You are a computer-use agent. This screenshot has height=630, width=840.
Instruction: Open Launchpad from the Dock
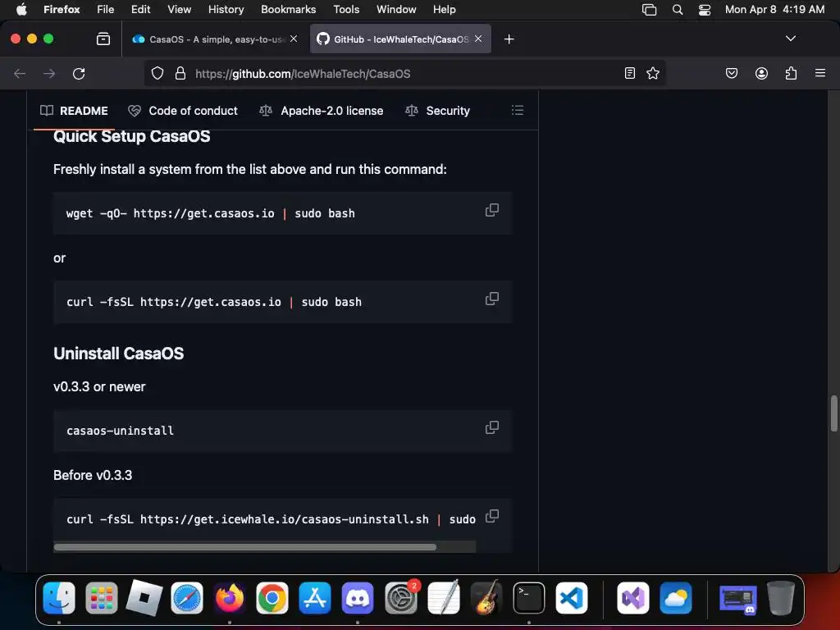(101, 598)
